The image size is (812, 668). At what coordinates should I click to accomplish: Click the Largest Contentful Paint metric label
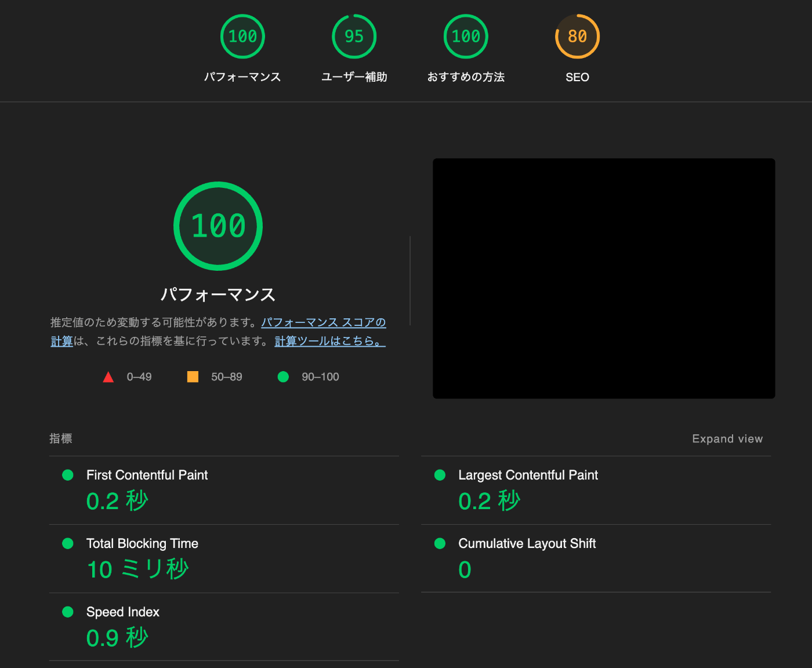point(528,475)
